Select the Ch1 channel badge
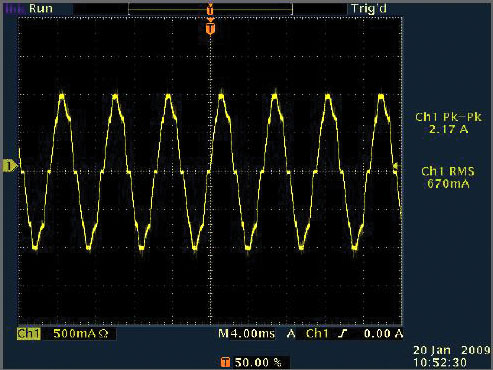493x370 pixels. click(x=29, y=333)
